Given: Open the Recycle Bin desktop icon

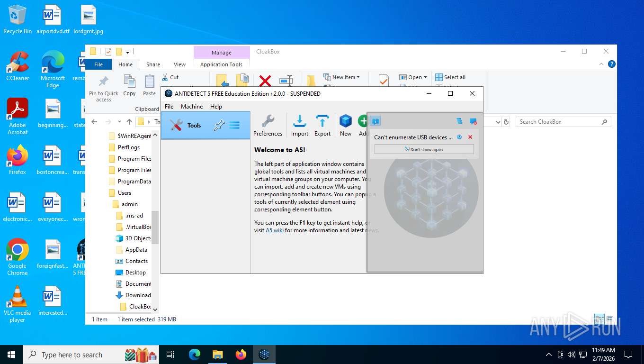Looking at the screenshot, I should 18,20.
